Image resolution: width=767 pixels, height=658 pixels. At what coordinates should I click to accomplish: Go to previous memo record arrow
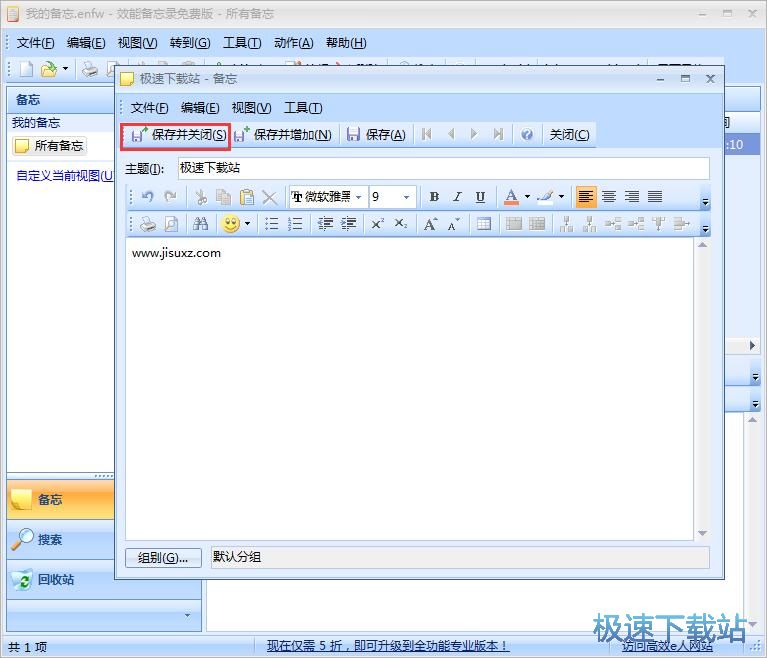coord(451,134)
